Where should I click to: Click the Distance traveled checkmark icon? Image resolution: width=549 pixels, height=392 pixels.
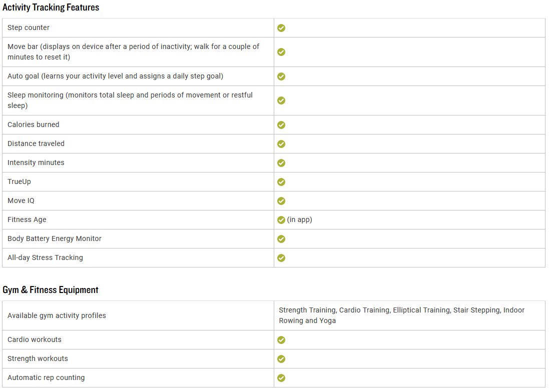click(x=281, y=144)
